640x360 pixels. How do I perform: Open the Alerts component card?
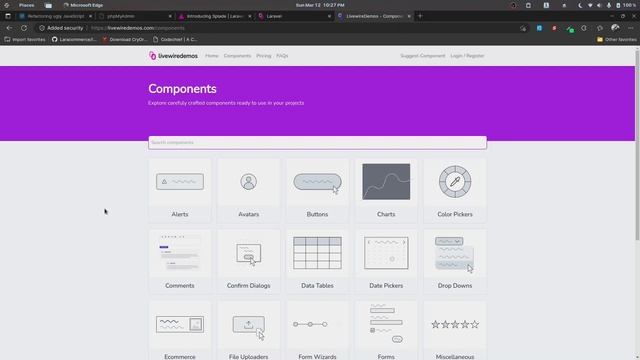[180, 191]
